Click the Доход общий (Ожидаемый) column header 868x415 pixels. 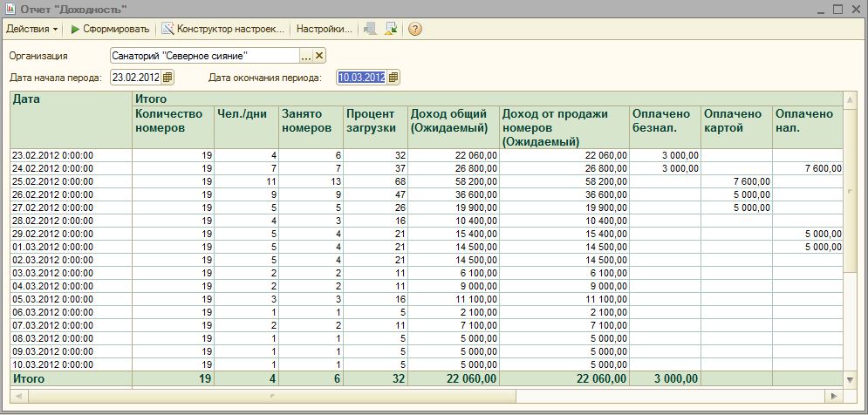coord(453,126)
